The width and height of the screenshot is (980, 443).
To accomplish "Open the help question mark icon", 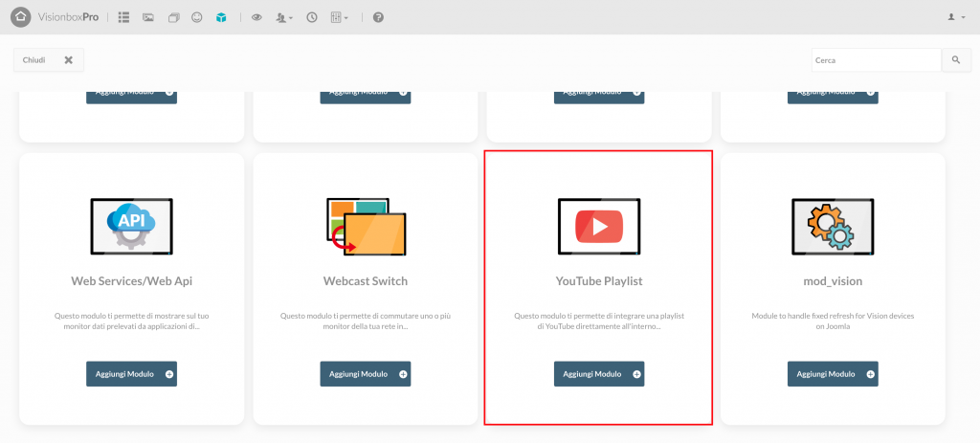I will 378,17.
